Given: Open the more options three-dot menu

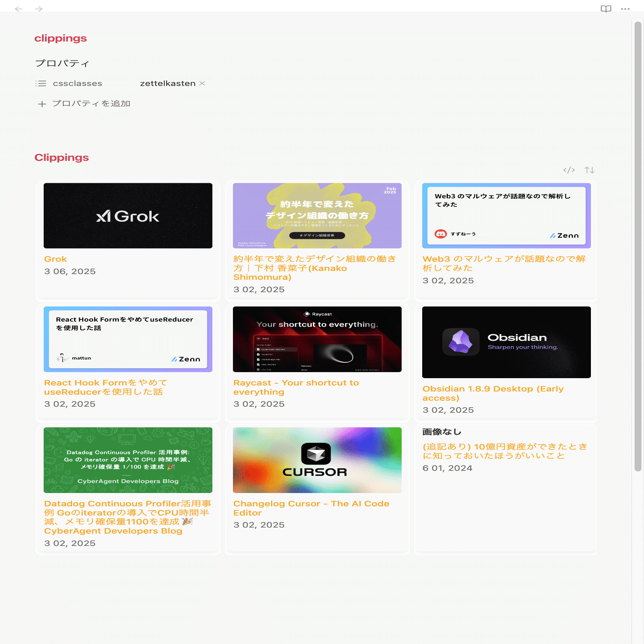Looking at the screenshot, I should point(625,9).
